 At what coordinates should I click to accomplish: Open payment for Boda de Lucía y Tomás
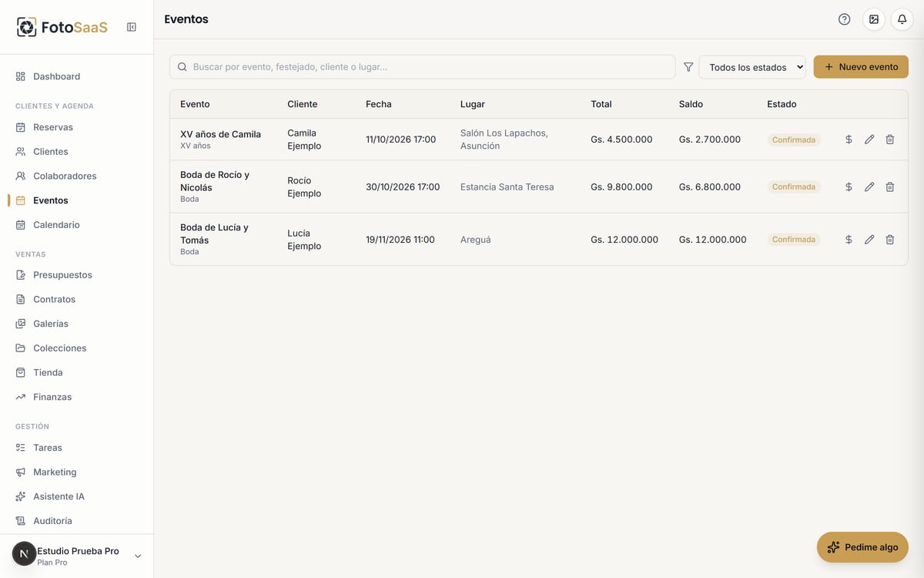(849, 240)
